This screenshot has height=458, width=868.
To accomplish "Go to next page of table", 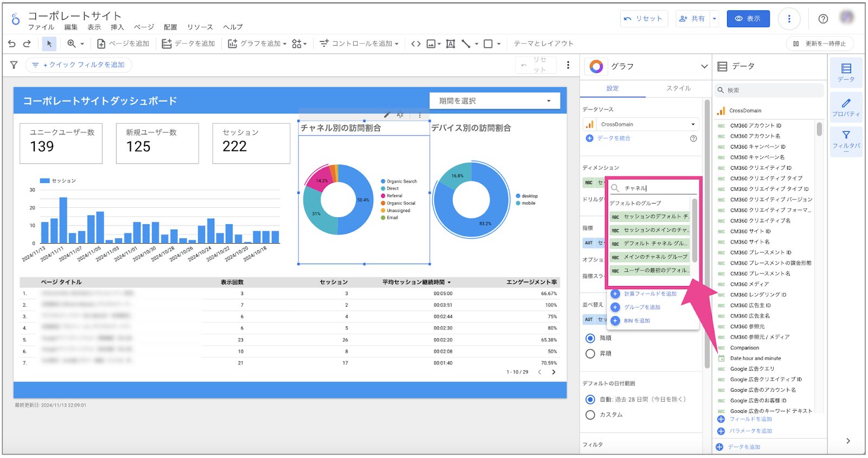I will [x=553, y=372].
